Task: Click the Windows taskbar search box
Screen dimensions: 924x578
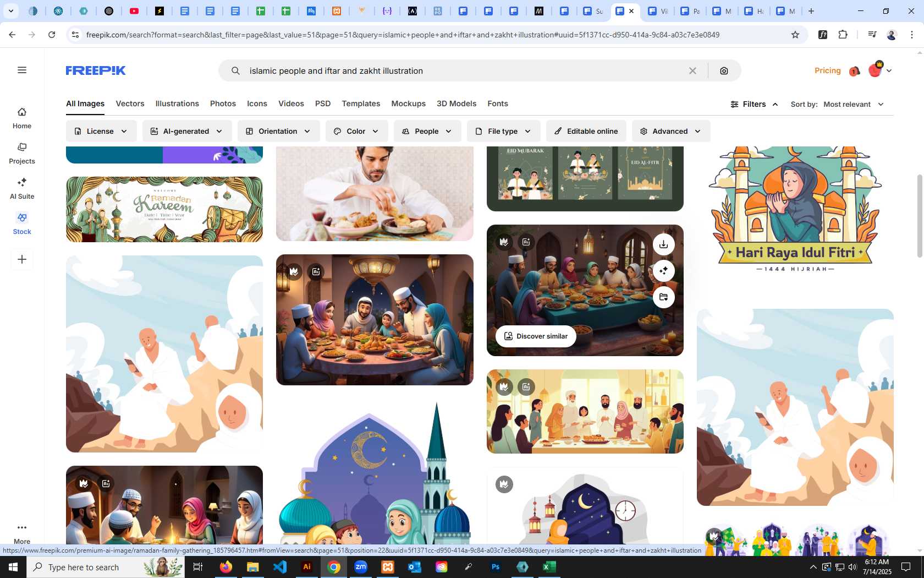Action: coord(106,567)
